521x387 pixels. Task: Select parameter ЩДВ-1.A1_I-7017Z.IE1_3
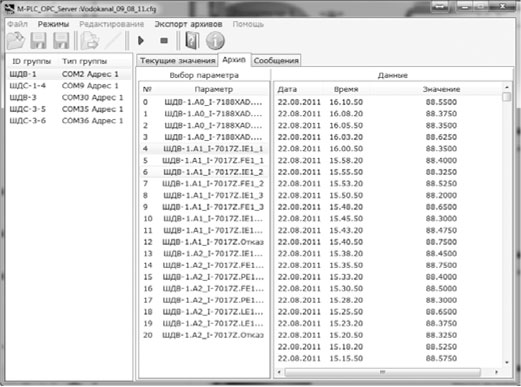(x=204, y=195)
